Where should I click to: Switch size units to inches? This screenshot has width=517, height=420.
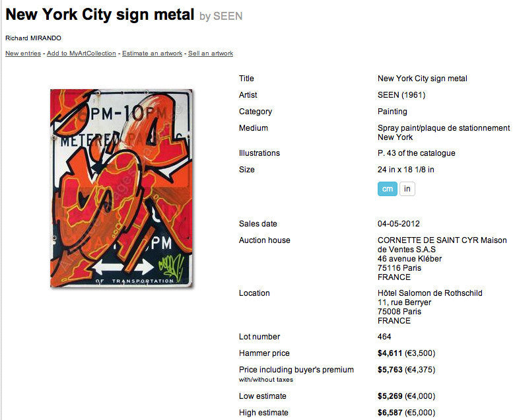tap(407, 189)
